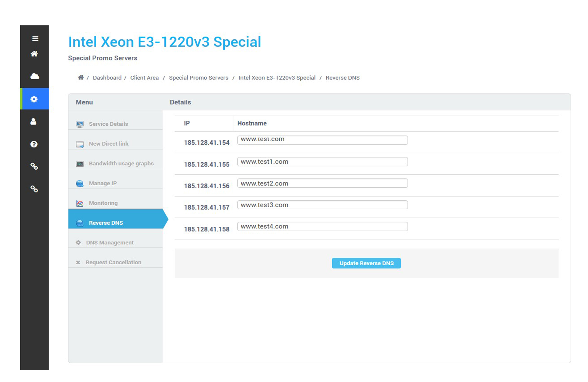Click the breadcrumb home icon
The image size is (588, 382).
81,77
